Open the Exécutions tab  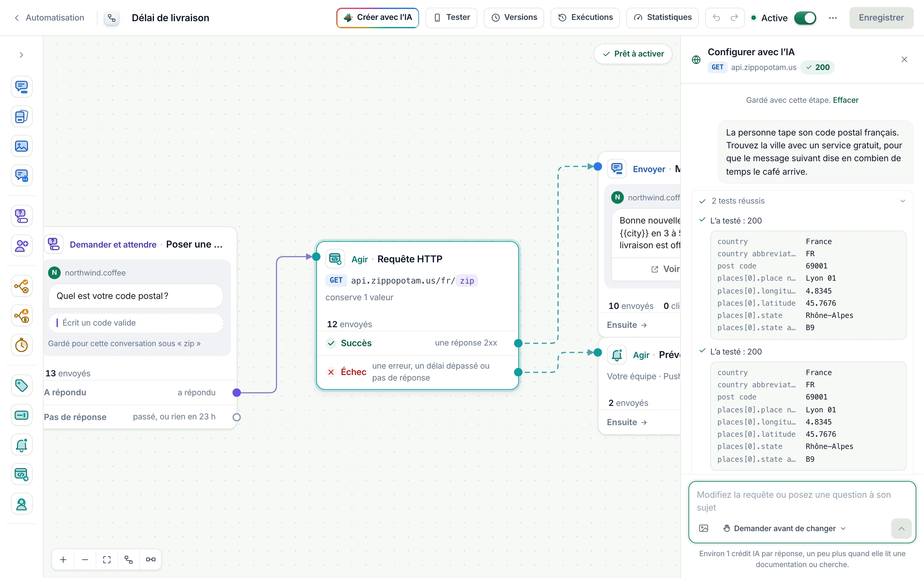pos(585,18)
